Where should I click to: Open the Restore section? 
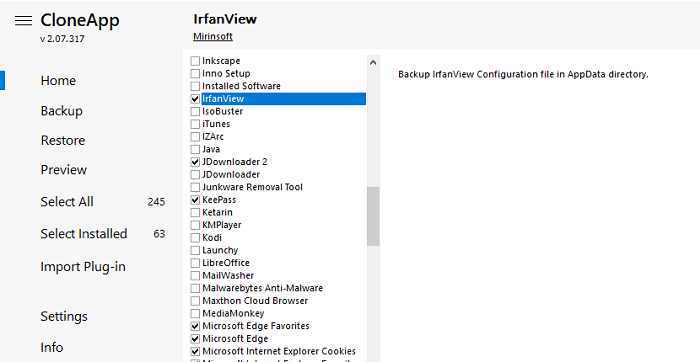(x=63, y=140)
